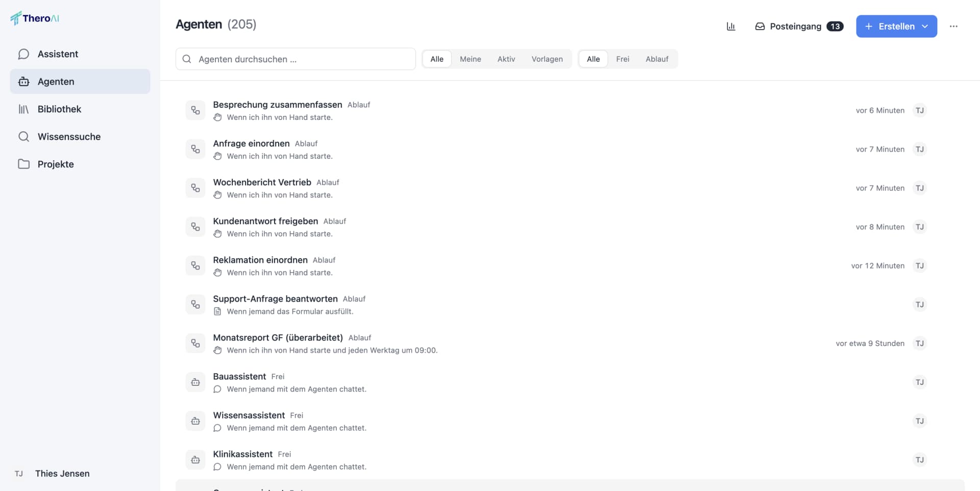Viewport: 980px width, 491px height.
Task: Select the Aktiv filter tab
Action: tap(506, 59)
